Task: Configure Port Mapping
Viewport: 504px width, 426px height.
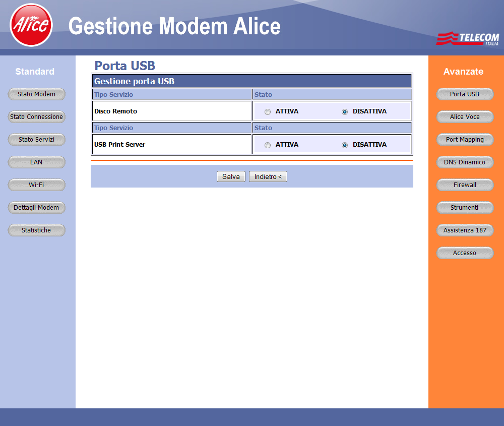Action: coord(465,140)
